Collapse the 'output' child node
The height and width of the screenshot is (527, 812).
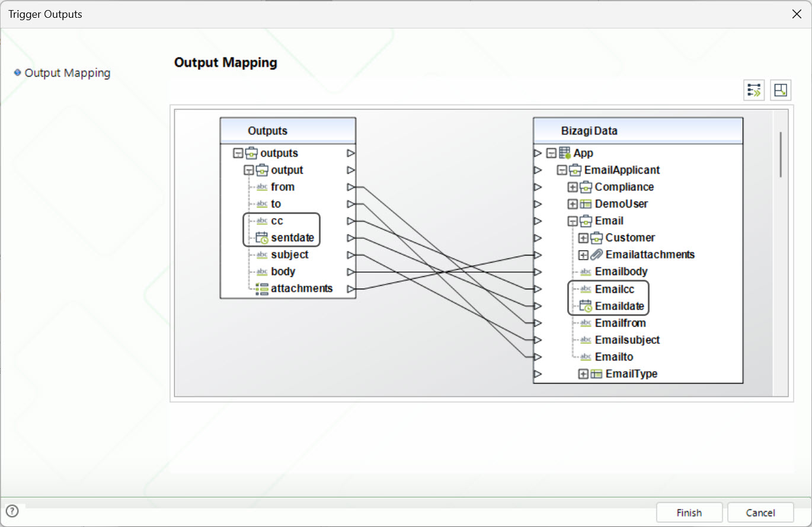click(x=249, y=170)
